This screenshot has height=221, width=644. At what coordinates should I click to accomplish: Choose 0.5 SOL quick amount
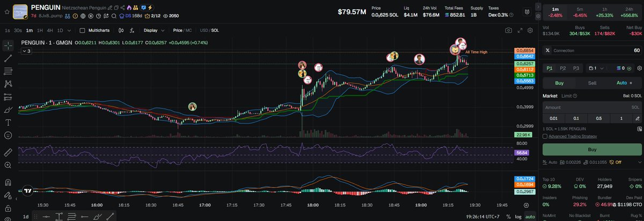click(x=599, y=118)
